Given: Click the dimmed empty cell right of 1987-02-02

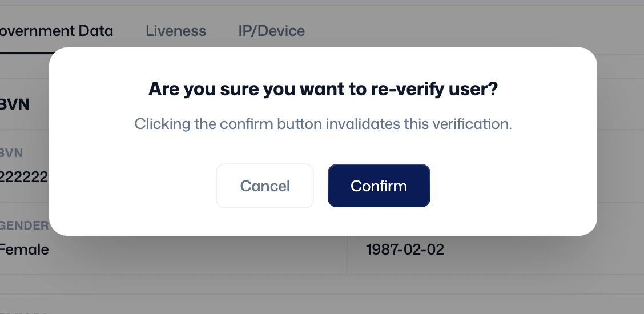Looking at the screenshot, I should [x=542, y=249].
